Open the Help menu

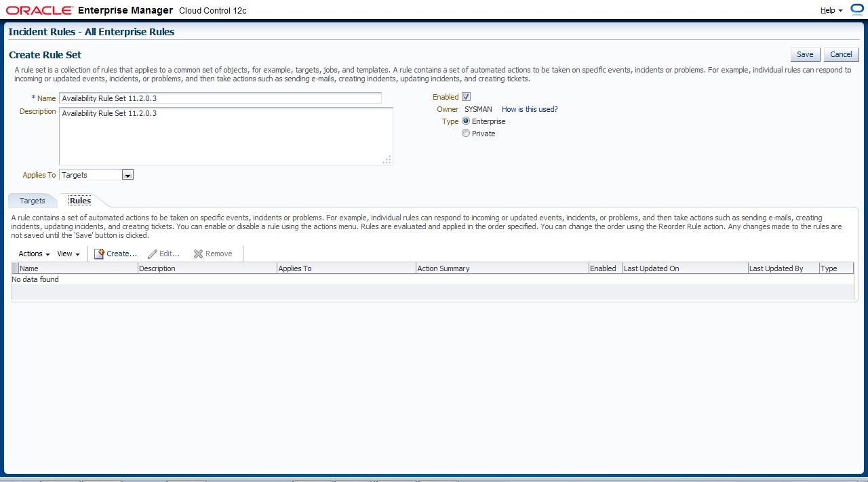pyautogui.click(x=831, y=11)
